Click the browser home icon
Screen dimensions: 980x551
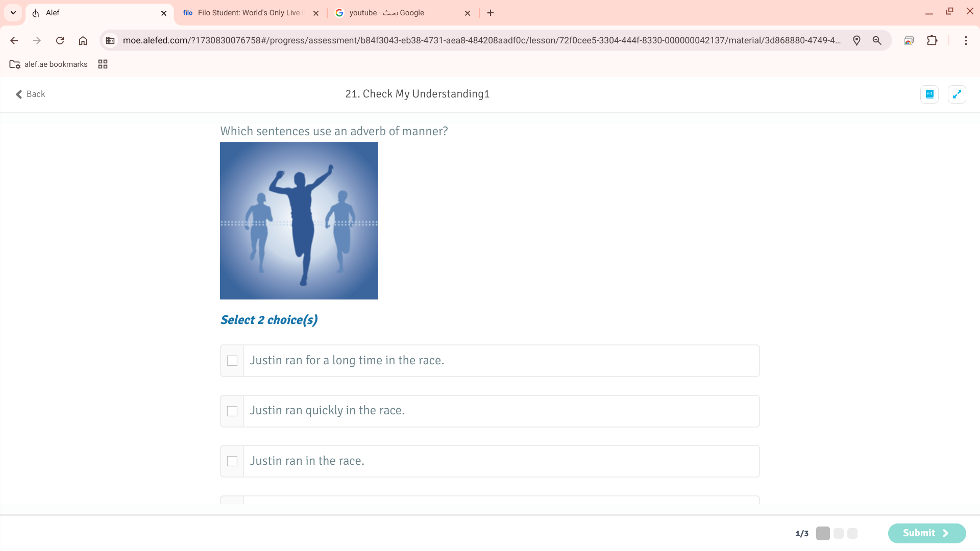tap(83, 40)
